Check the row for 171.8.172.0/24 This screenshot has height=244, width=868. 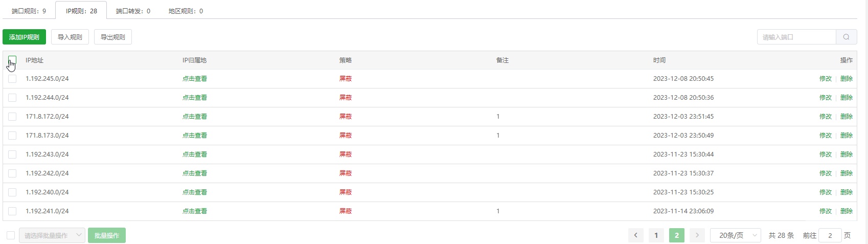pyautogui.click(x=12, y=117)
